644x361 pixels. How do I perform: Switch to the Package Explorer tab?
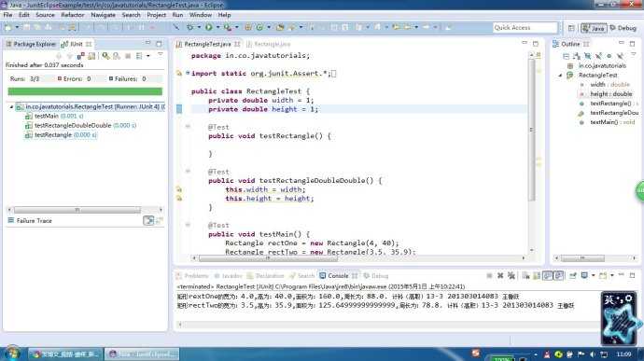[x=31, y=44]
